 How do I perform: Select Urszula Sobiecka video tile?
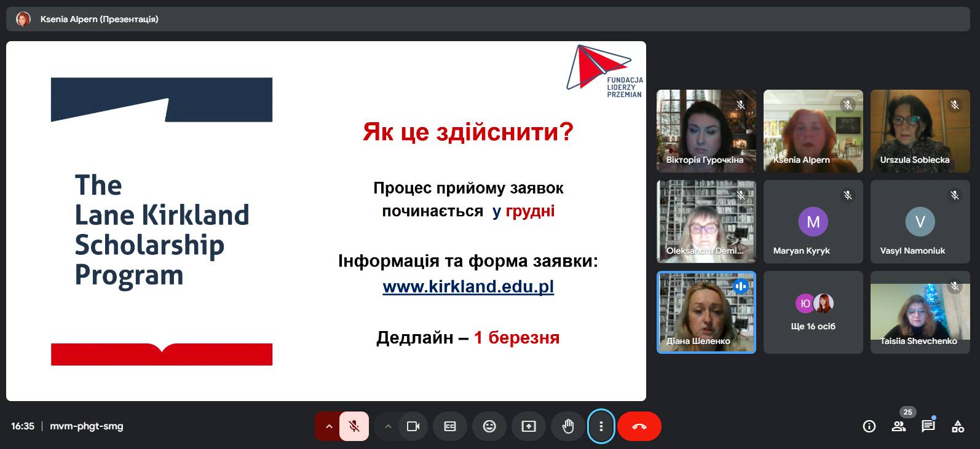tap(920, 131)
